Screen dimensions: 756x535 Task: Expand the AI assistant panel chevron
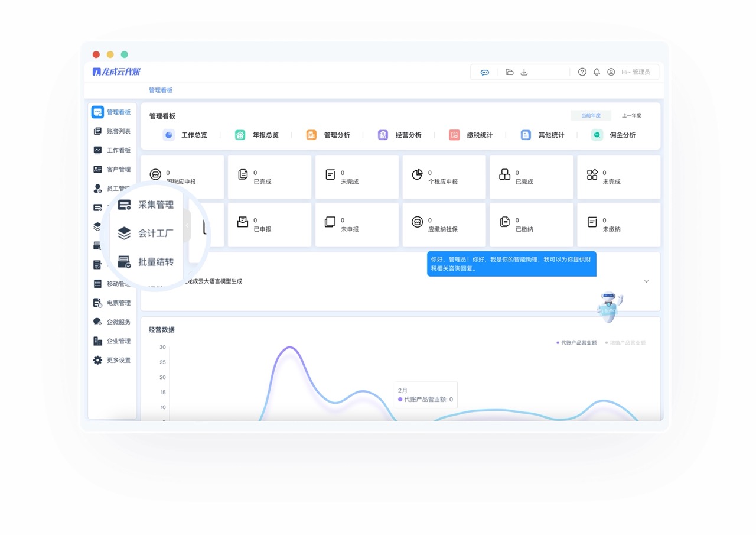(x=646, y=281)
